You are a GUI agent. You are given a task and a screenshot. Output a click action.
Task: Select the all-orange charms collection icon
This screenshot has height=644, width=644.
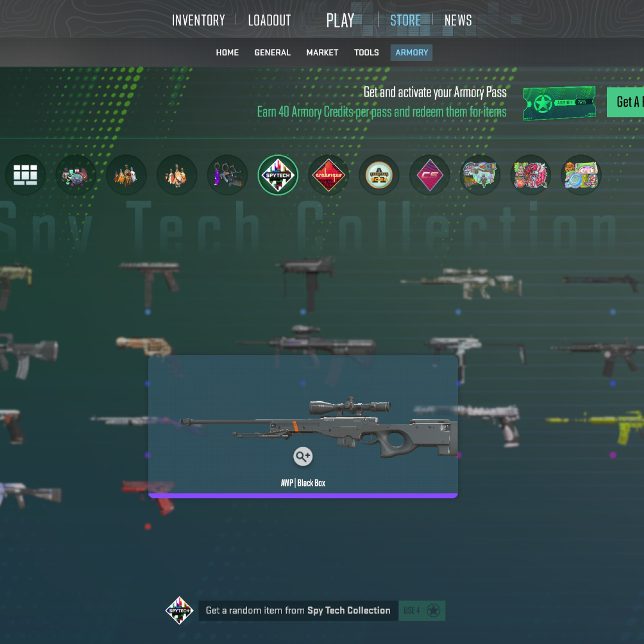coord(177,175)
